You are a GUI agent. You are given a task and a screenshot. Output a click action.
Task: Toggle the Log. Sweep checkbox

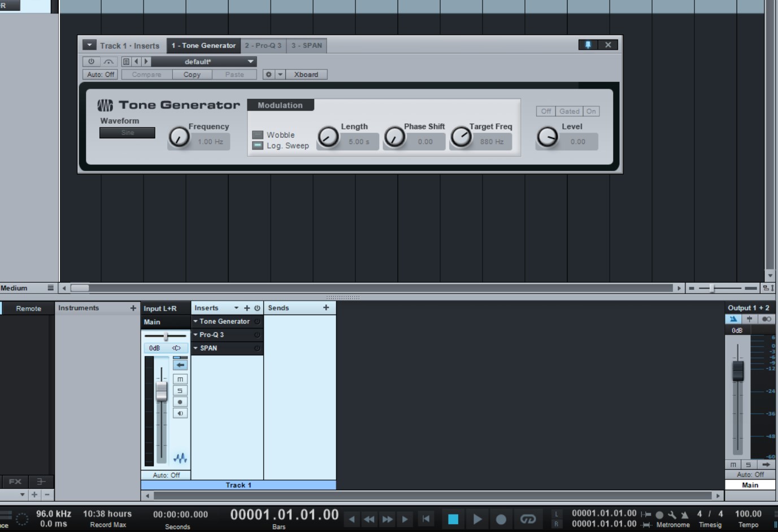click(258, 145)
